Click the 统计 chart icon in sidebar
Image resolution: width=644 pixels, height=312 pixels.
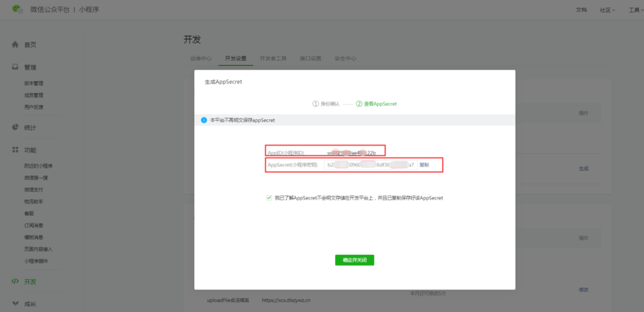[15, 127]
